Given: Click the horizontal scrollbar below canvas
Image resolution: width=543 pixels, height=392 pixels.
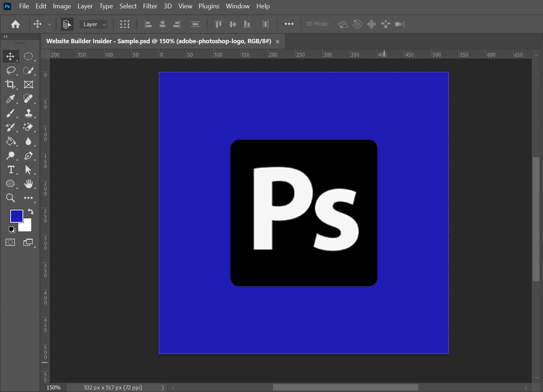Looking at the screenshot, I should pos(345,388).
